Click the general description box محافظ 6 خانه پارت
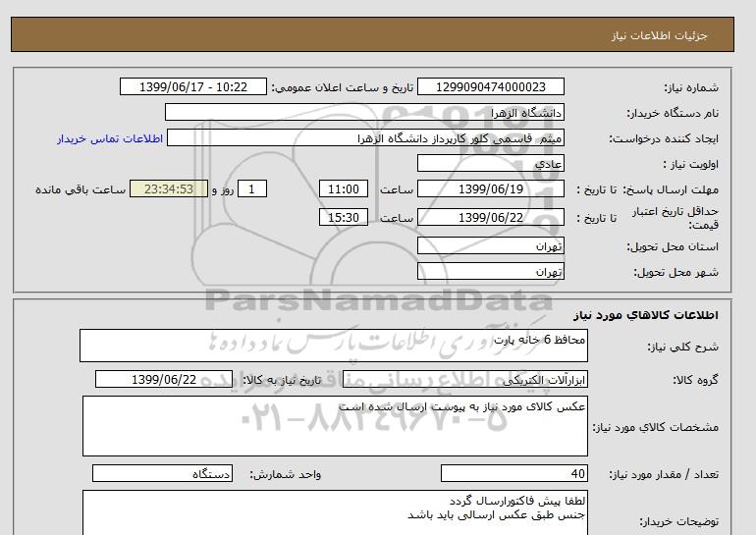The image size is (756, 535). point(334,346)
